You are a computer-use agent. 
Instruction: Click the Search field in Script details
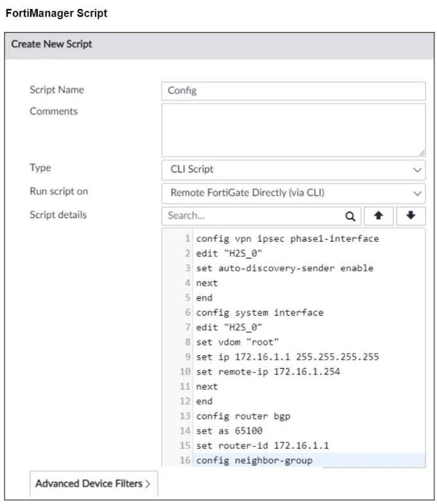[253, 216]
